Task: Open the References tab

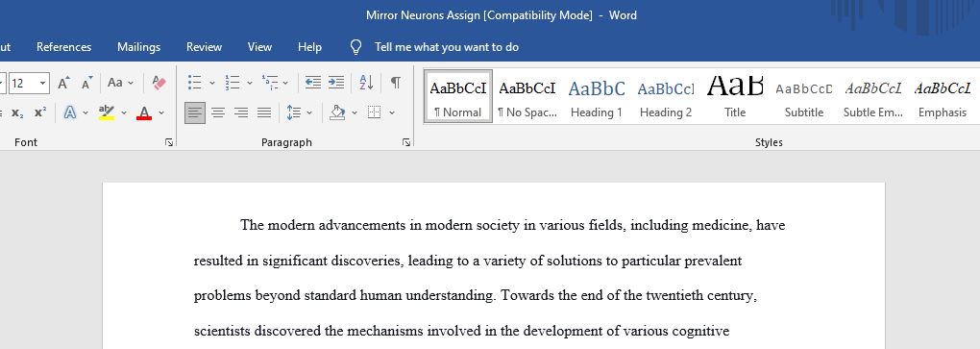Action: click(63, 47)
